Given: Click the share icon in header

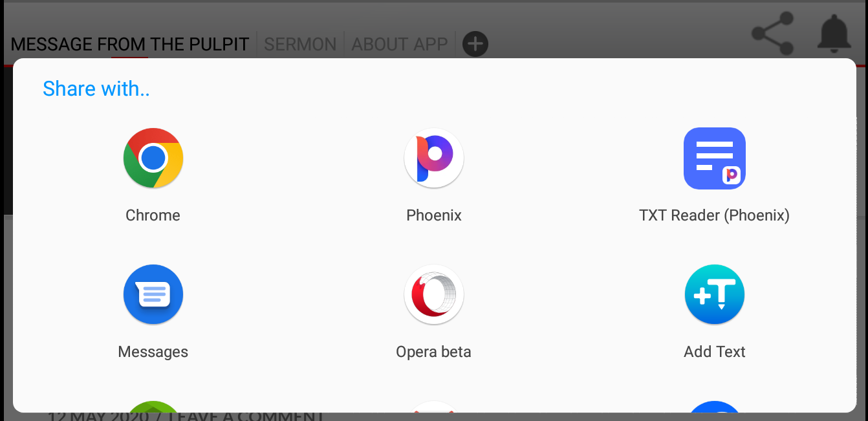Looking at the screenshot, I should (x=773, y=34).
